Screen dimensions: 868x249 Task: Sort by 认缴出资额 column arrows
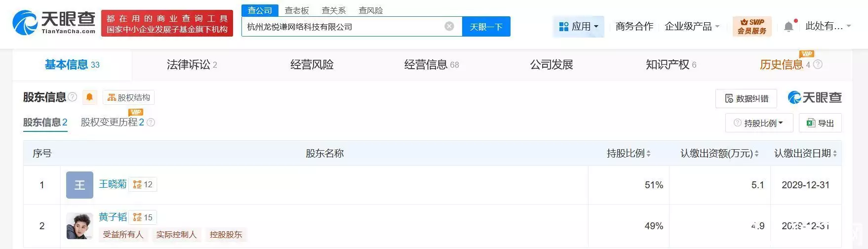click(756, 154)
